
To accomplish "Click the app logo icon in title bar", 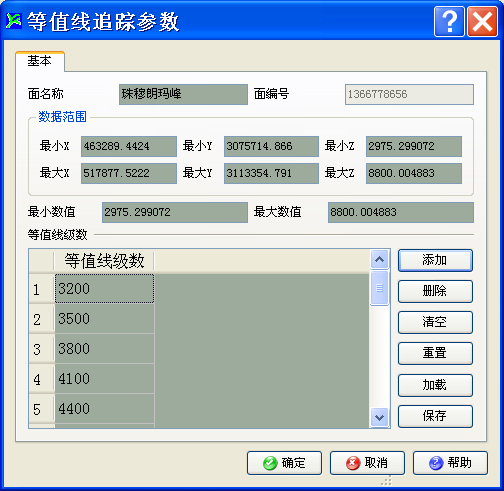I will [x=14, y=21].
